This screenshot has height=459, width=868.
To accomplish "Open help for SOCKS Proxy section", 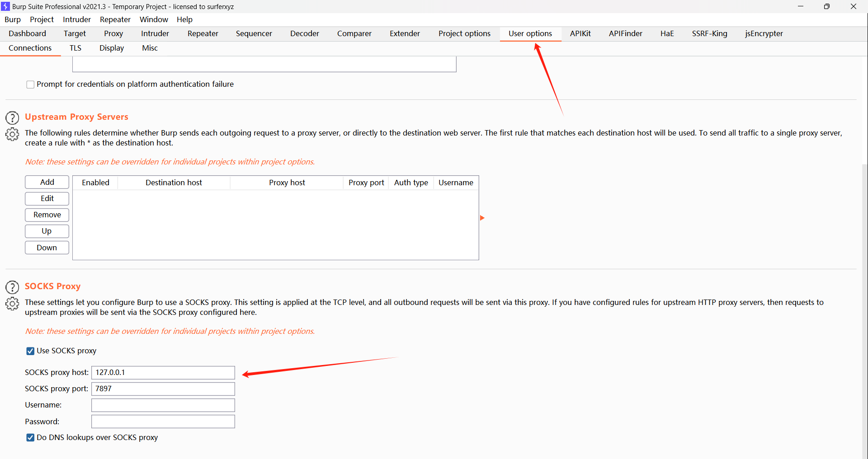I will [12, 287].
